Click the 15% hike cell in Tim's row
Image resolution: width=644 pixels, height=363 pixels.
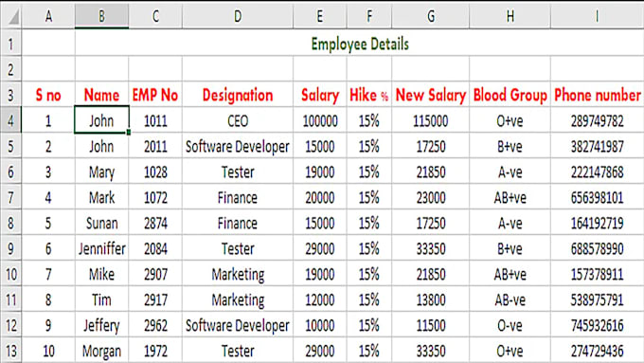[x=368, y=299]
